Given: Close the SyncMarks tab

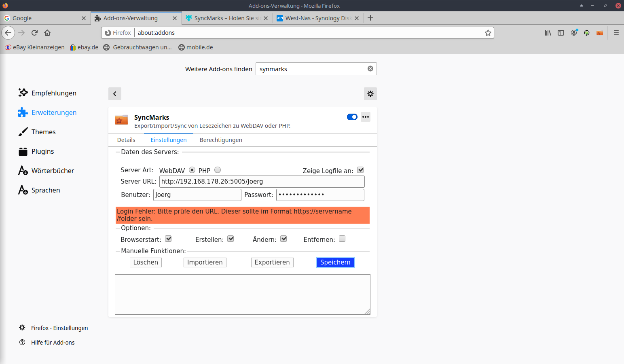Looking at the screenshot, I should [266, 18].
